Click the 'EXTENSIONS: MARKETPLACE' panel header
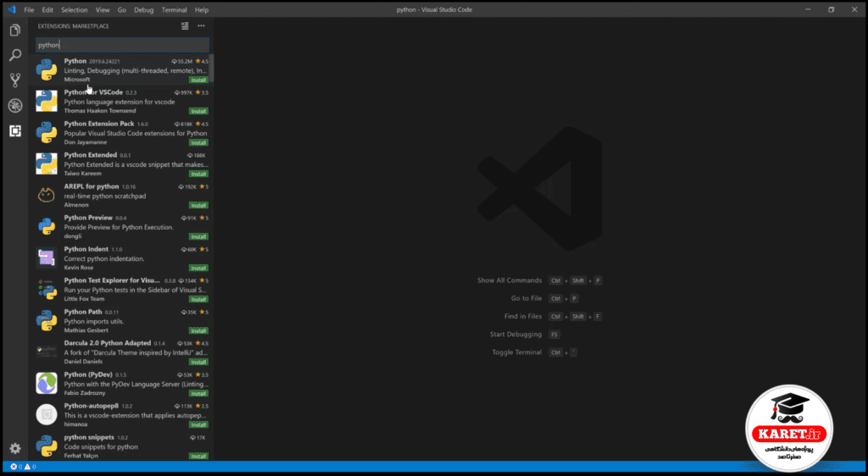Viewport: 868px width, 476px height. (x=73, y=26)
